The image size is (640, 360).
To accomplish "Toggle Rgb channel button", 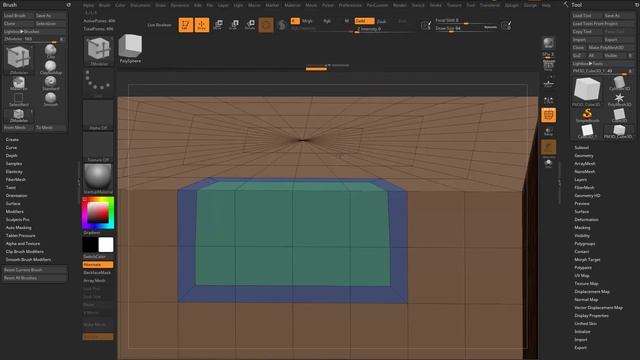I will [x=327, y=21].
